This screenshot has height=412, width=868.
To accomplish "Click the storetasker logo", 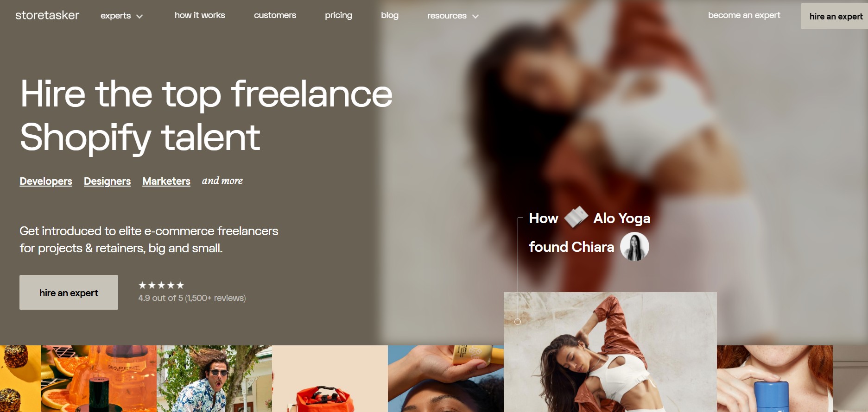I will point(47,15).
